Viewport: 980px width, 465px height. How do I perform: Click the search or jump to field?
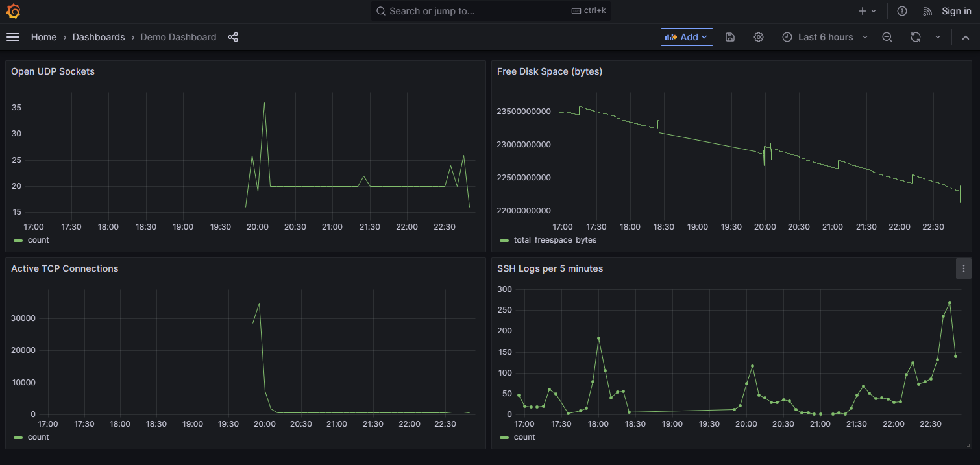coord(491,11)
